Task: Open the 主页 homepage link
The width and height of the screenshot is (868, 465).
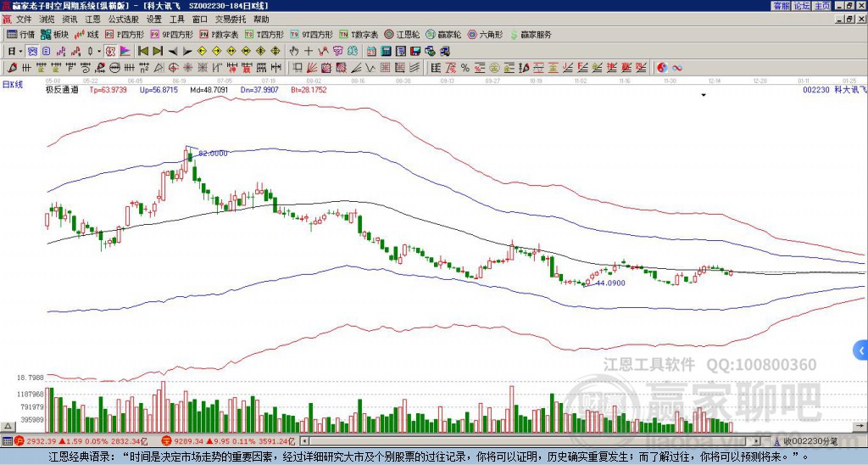Action: pyautogui.click(x=822, y=6)
